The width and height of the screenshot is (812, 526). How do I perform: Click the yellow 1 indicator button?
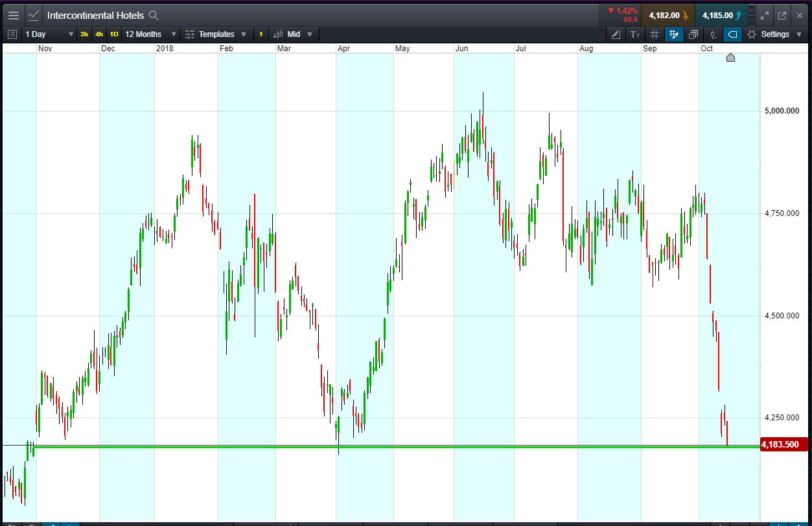[x=261, y=34]
